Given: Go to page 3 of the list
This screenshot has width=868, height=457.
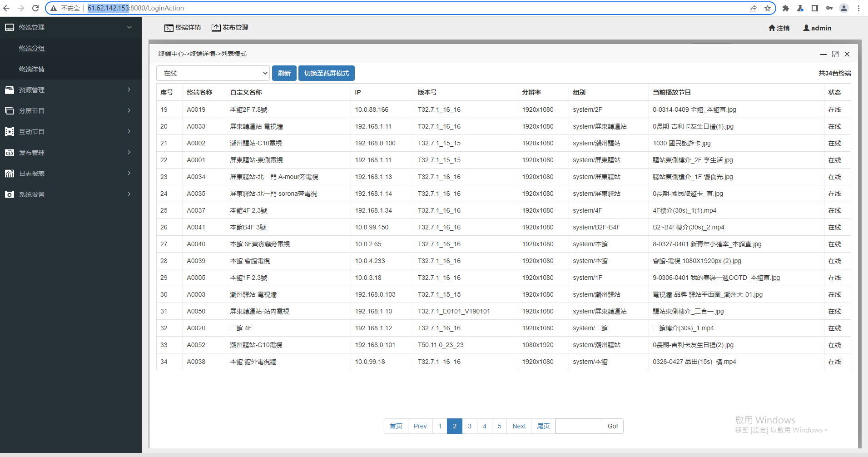Looking at the screenshot, I should point(470,426).
